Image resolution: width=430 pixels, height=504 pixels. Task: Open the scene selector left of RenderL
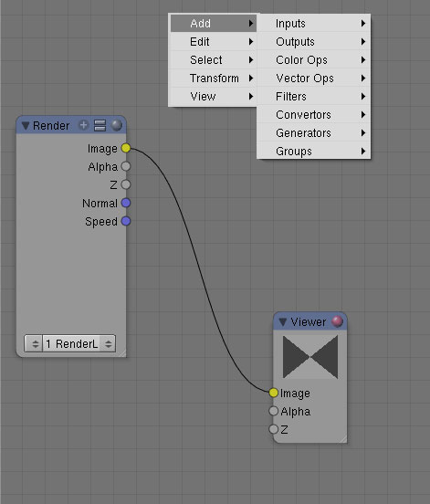(x=34, y=344)
